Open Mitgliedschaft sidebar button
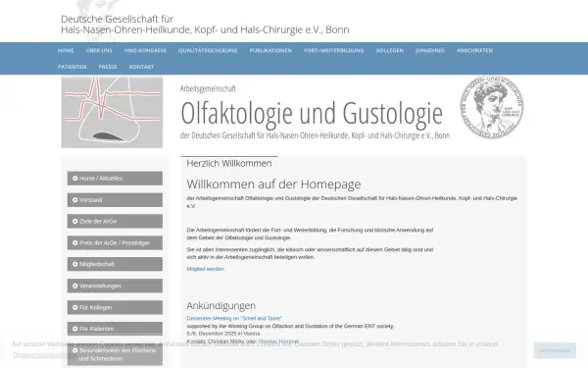Viewport: 588px width, 368px height. (x=115, y=264)
